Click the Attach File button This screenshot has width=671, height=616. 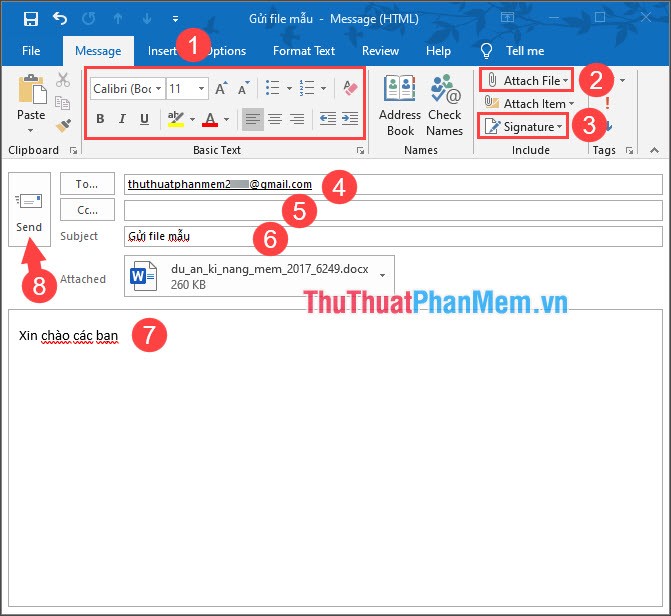click(526, 80)
